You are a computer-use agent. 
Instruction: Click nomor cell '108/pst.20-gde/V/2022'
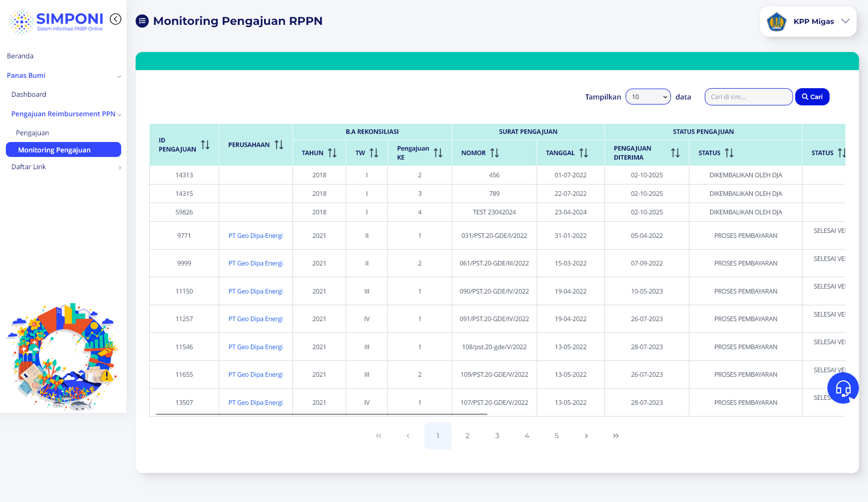pos(494,347)
